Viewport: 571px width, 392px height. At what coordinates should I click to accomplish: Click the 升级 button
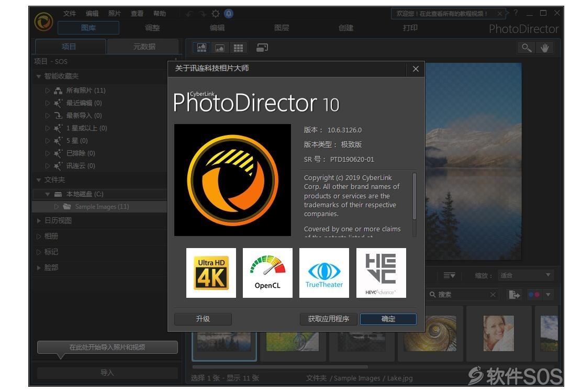coord(203,319)
